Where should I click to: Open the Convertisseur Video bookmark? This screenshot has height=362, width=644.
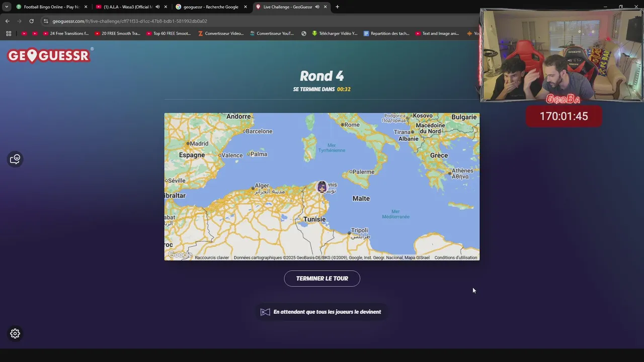point(221,34)
